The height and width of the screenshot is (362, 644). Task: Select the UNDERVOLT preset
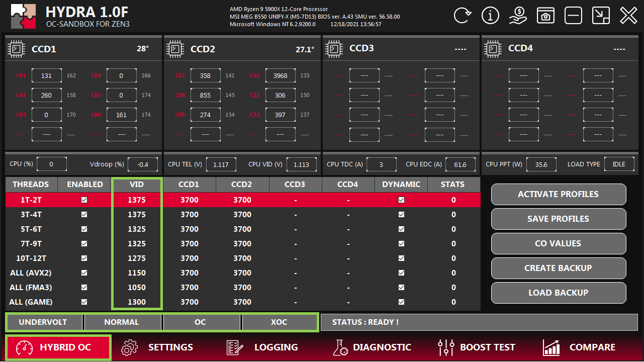pyautogui.click(x=44, y=322)
